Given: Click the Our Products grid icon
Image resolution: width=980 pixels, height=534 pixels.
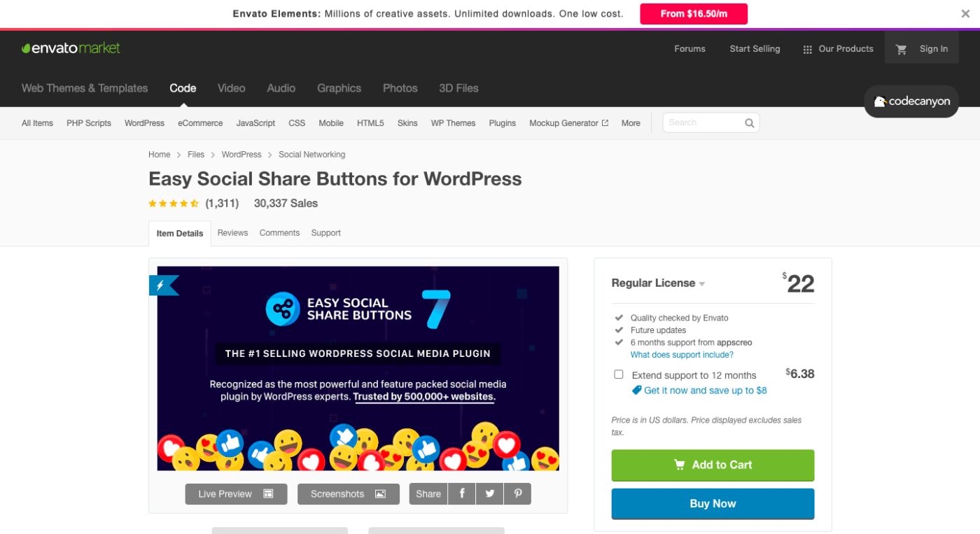Looking at the screenshot, I should pyautogui.click(x=807, y=49).
